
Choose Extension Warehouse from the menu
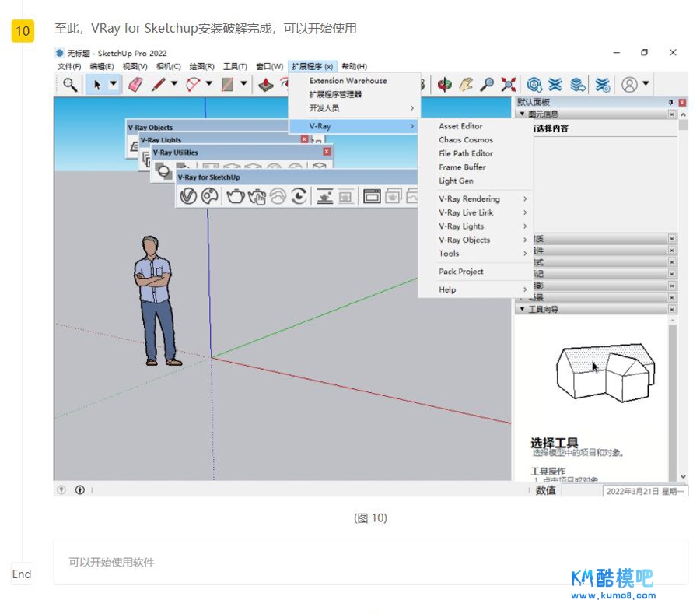point(355,81)
